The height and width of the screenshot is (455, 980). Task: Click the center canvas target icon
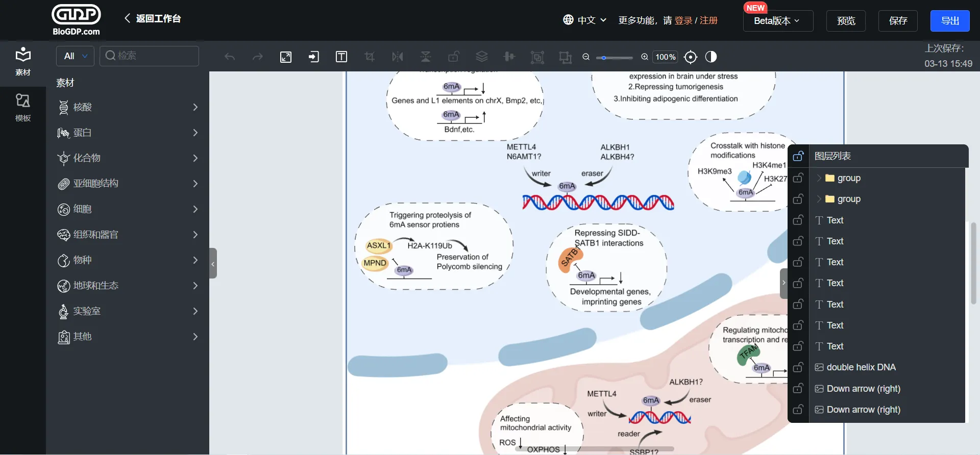pos(690,57)
